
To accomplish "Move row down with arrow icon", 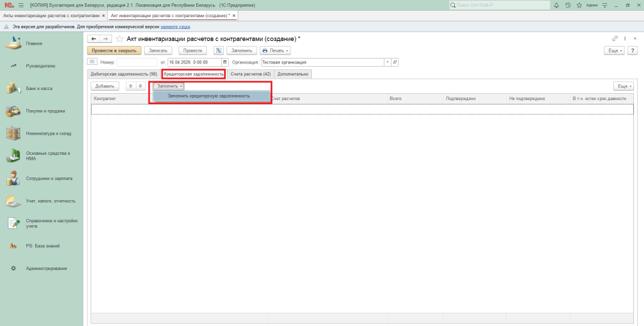I will click(140, 86).
